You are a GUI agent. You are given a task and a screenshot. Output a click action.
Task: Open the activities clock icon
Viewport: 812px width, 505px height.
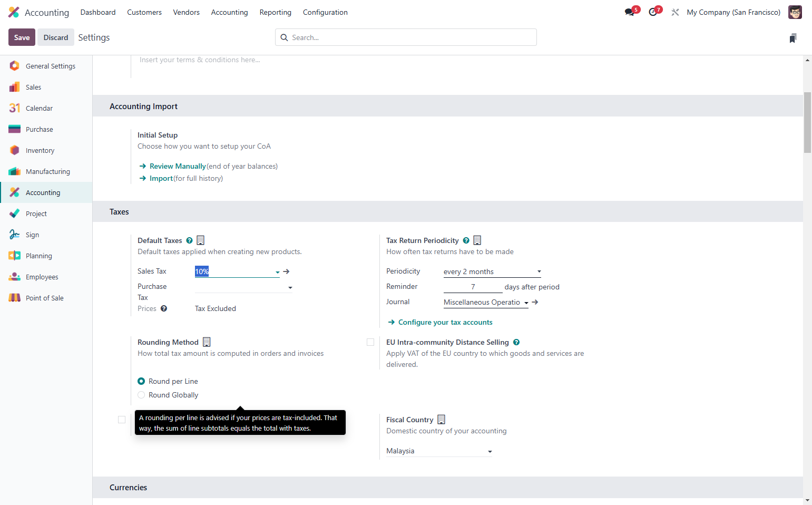[x=653, y=12]
